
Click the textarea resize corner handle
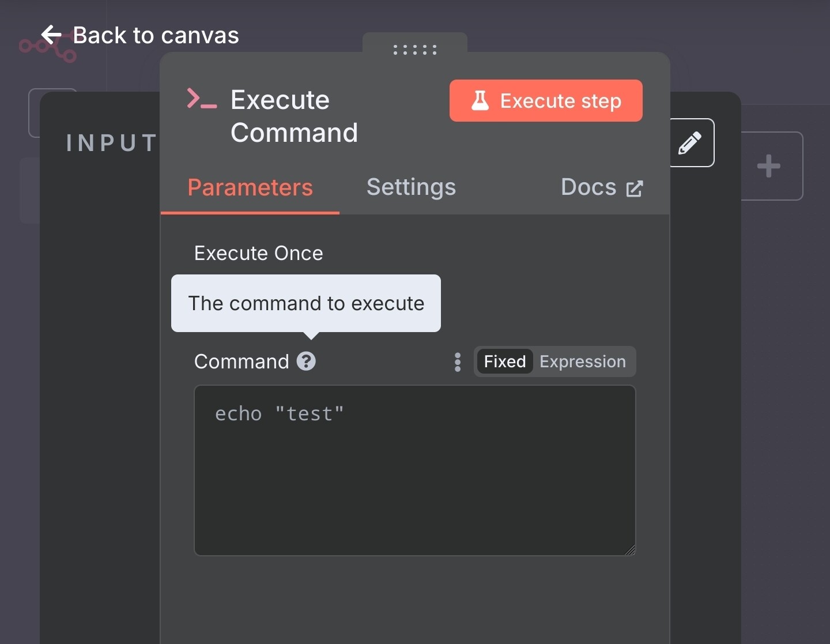[630, 550]
